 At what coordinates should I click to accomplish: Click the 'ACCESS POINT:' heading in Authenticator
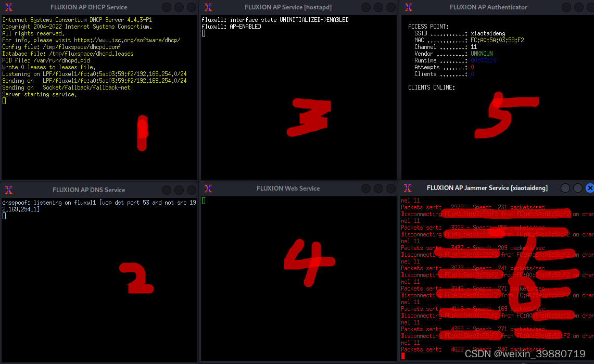(x=428, y=27)
